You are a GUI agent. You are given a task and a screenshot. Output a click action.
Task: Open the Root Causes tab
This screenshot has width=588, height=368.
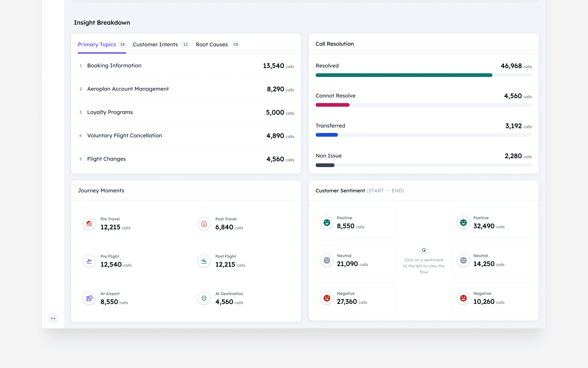tap(212, 45)
